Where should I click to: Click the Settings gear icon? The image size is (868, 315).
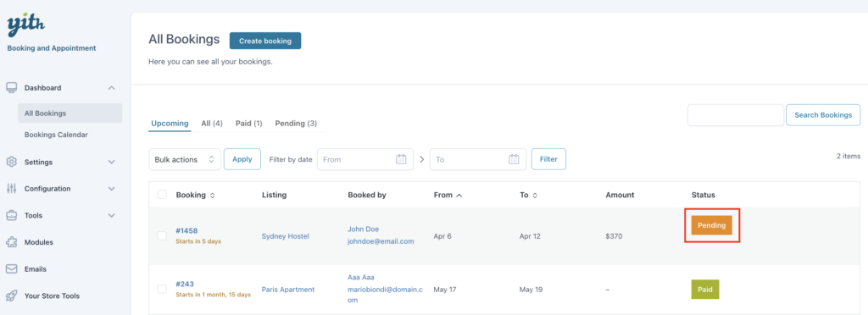pyautogui.click(x=12, y=162)
